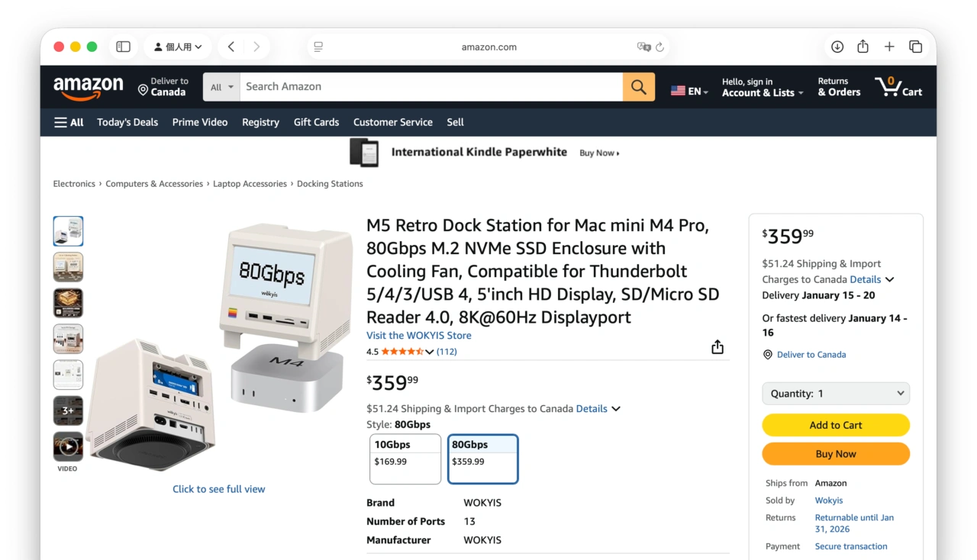977x560 pixels.
Task: Go to Today's Deals
Action: [x=127, y=122]
